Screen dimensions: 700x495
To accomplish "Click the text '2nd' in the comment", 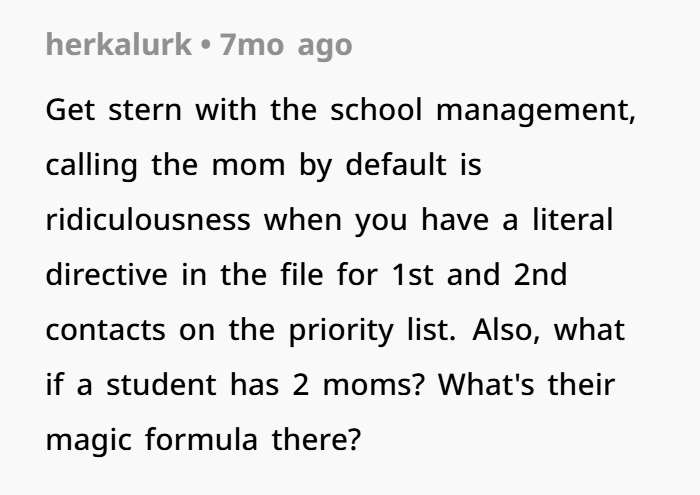I will pos(540,275).
